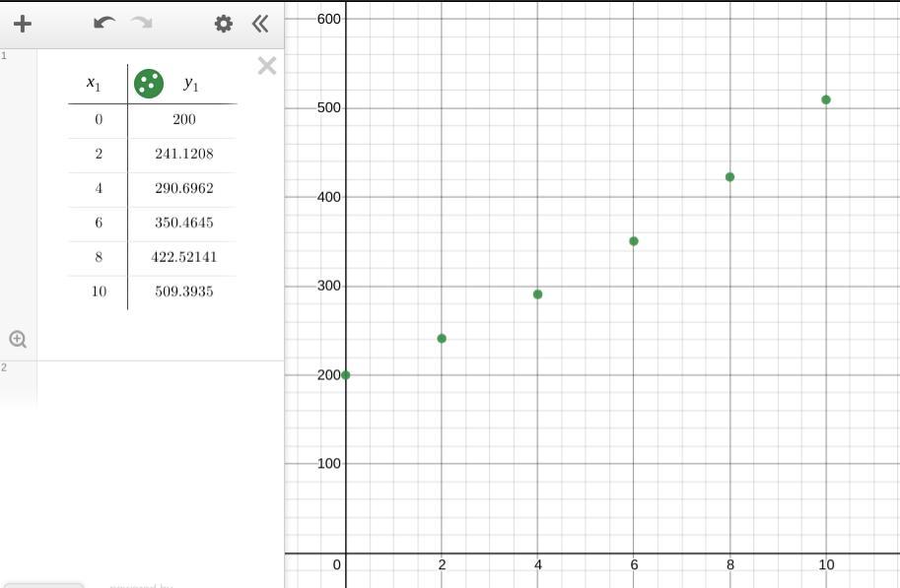Click the cell with value 290.6962

coord(183,188)
